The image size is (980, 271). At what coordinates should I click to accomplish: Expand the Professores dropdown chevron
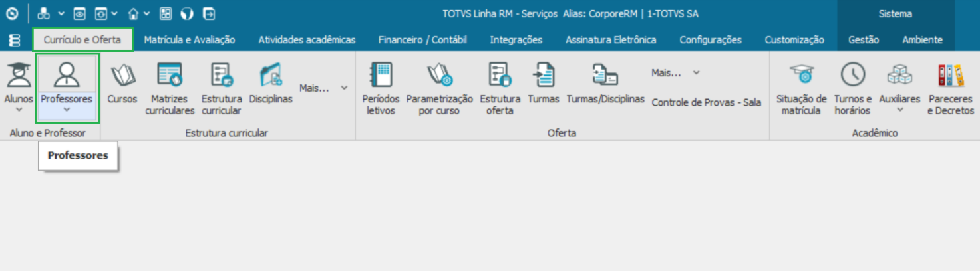coord(67,110)
